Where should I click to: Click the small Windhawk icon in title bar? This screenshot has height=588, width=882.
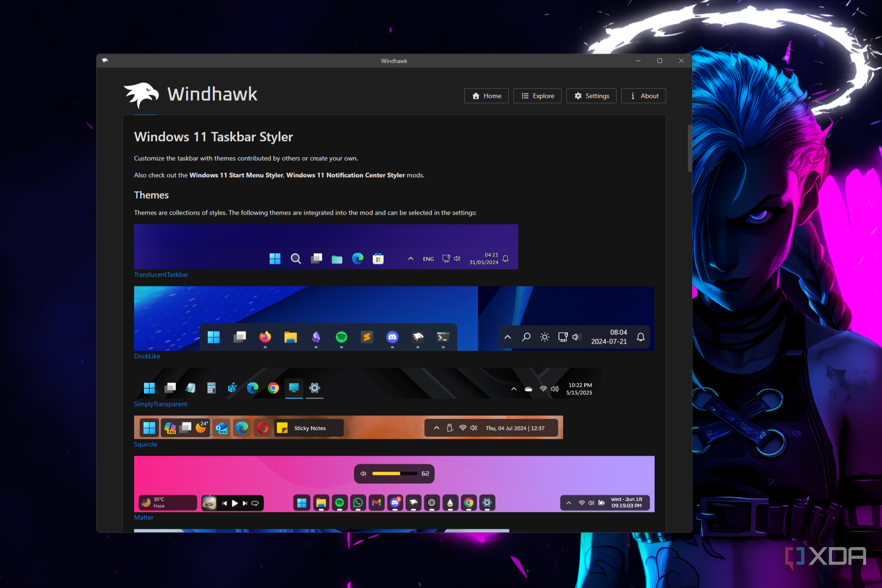(x=105, y=60)
